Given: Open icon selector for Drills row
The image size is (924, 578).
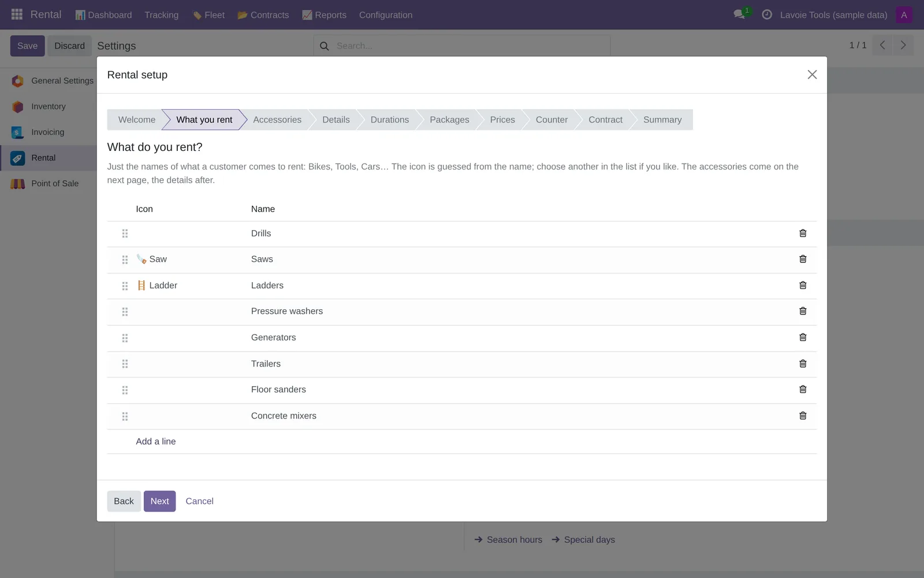Looking at the screenshot, I should [x=188, y=234].
